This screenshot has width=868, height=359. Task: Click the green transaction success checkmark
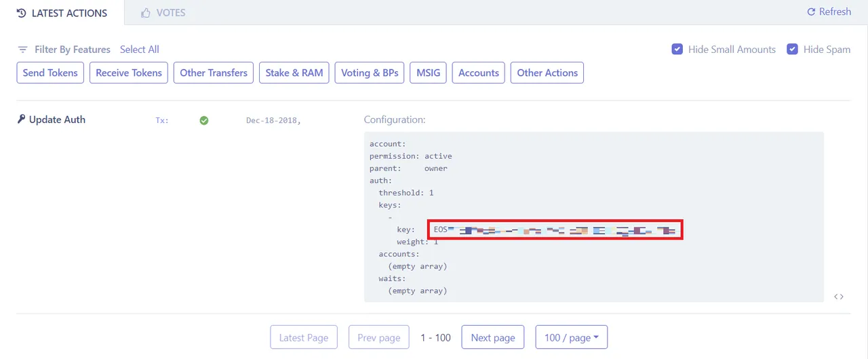coord(203,120)
